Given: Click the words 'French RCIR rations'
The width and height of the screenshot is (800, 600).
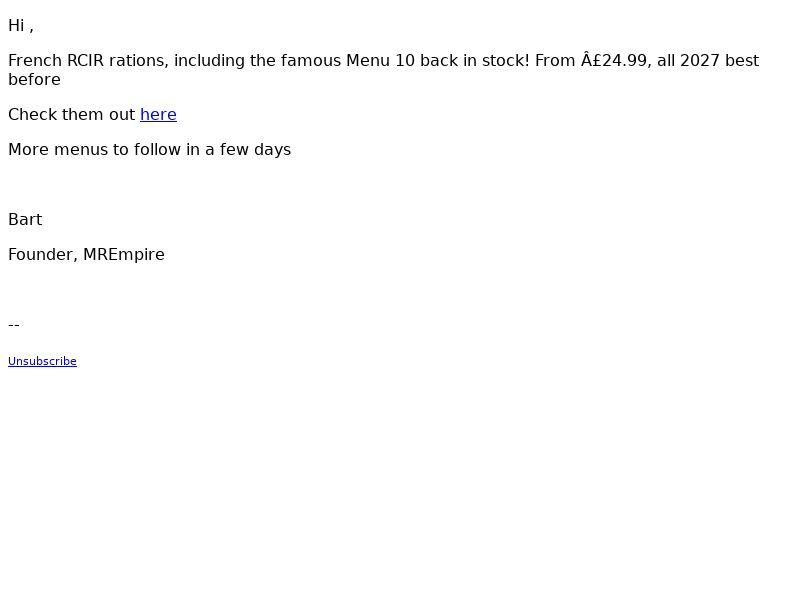Looking at the screenshot, I should (88, 61).
